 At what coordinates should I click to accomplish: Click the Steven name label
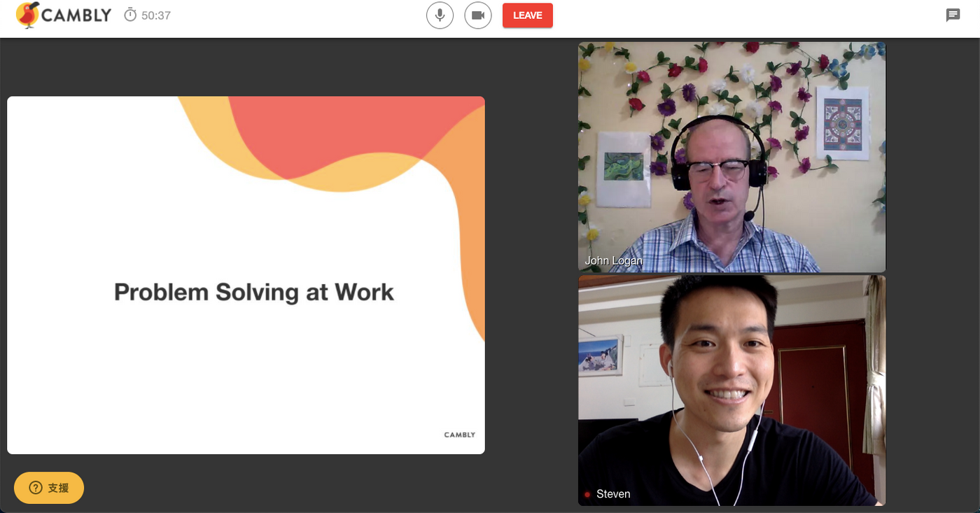pyautogui.click(x=613, y=494)
